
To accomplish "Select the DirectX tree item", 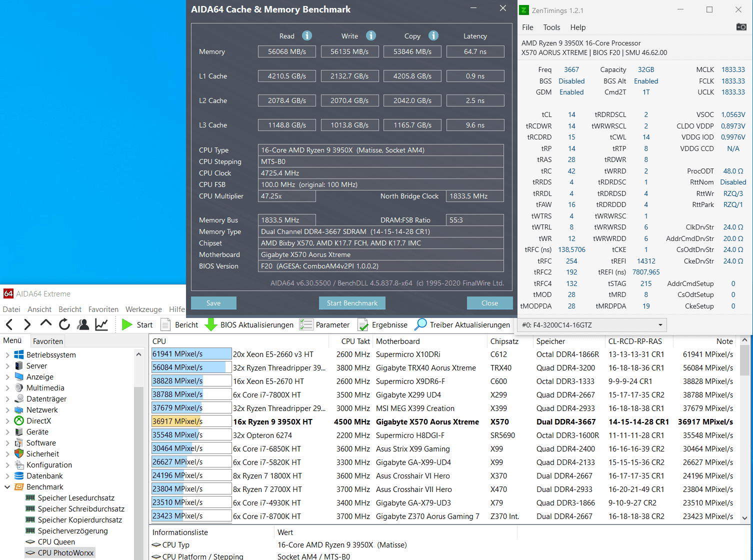I will point(38,421).
